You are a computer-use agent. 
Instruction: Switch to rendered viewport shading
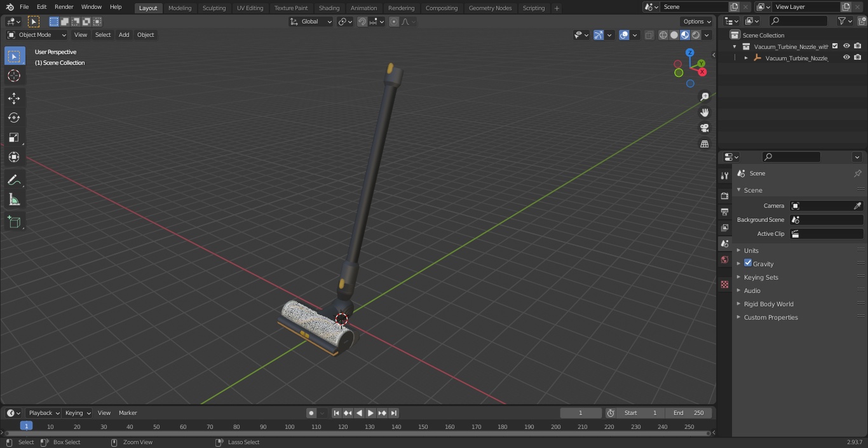(696, 35)
